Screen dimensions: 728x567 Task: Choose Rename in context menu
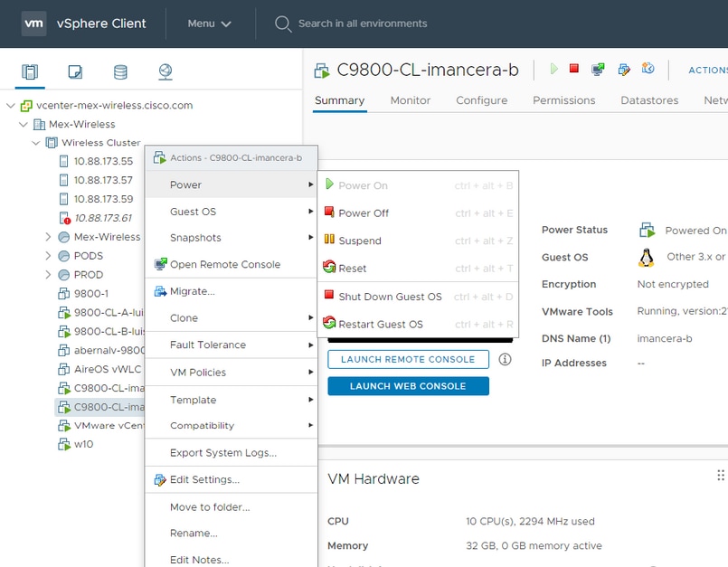point(232,534)
